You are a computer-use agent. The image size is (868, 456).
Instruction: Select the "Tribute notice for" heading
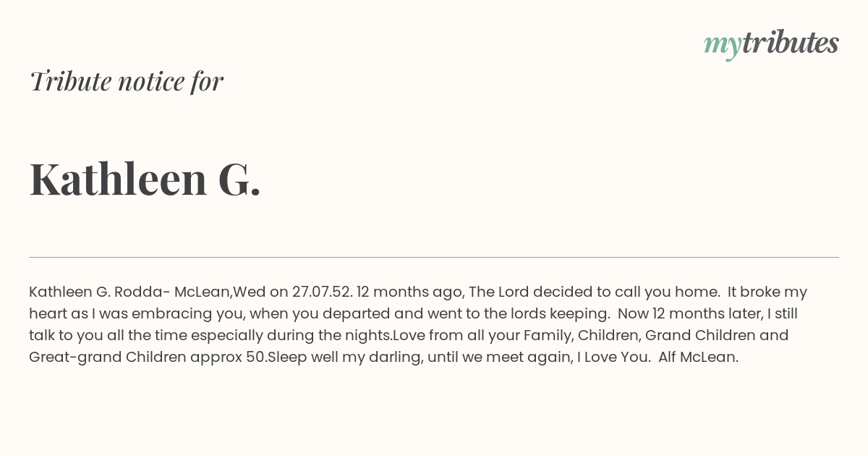(x=127, y=81)
